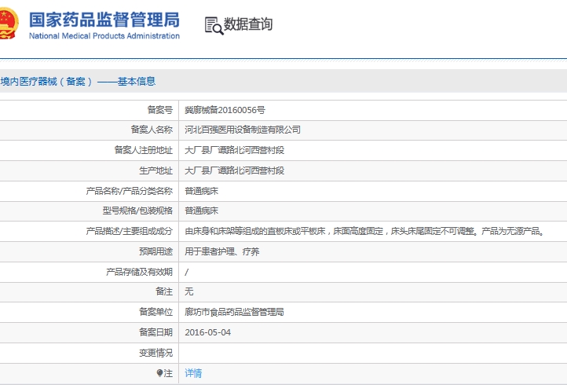Click the 变更情况 label

click(155, 353)
